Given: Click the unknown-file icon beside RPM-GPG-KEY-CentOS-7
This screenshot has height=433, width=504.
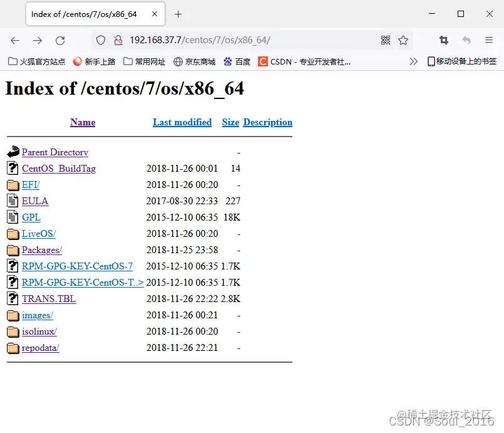Looking at the screenshot, I should (x=13, y=266).
